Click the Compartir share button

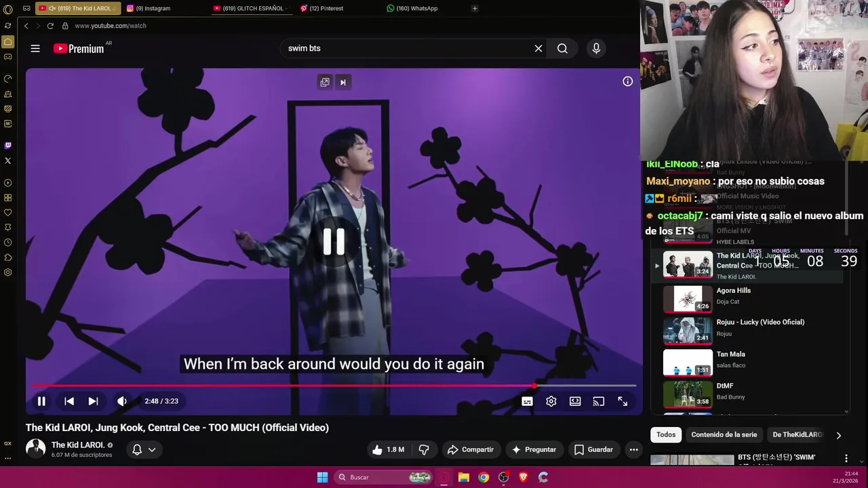click(x=470, y=449)
